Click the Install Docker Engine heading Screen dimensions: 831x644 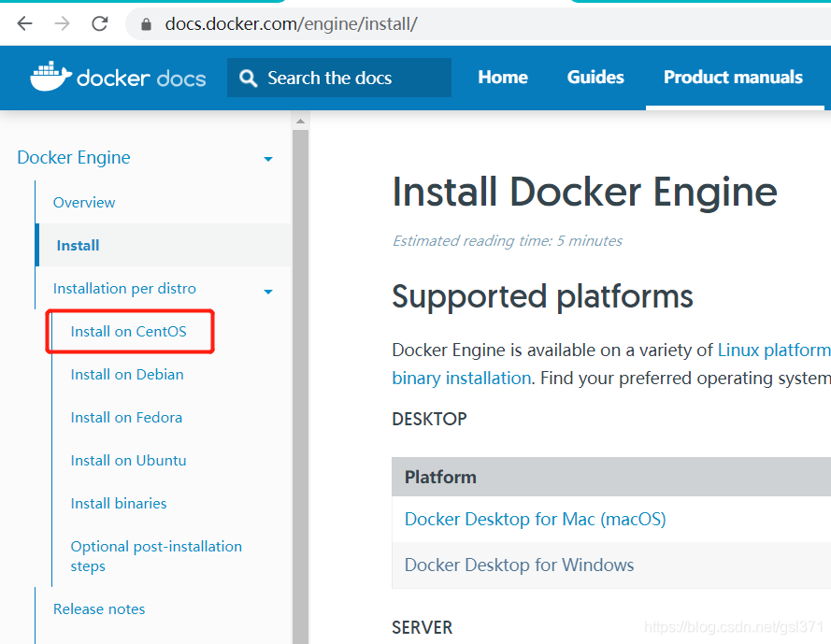coord(584,192)
